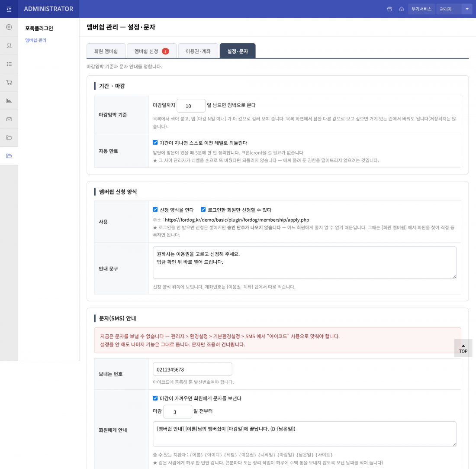Open the statistics chart sidebar icon
This screenshot has height=469, width=476.
pos(9,100)
